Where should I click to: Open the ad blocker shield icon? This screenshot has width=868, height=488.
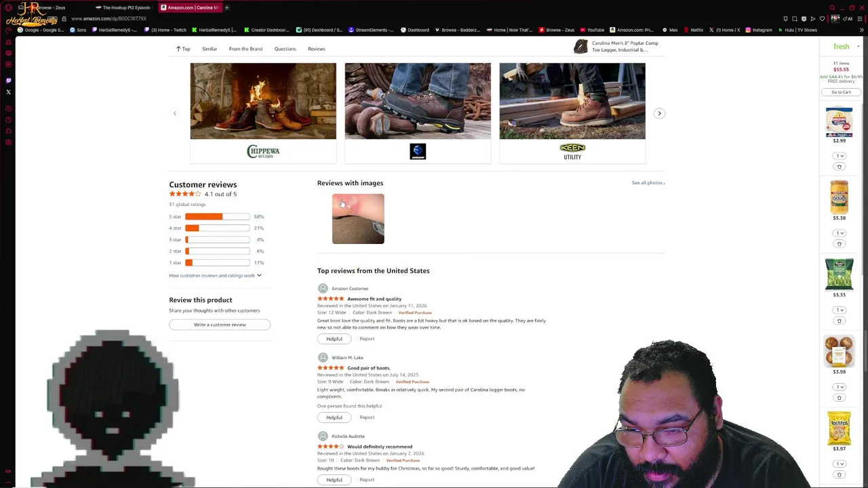[x=804, y=19]
